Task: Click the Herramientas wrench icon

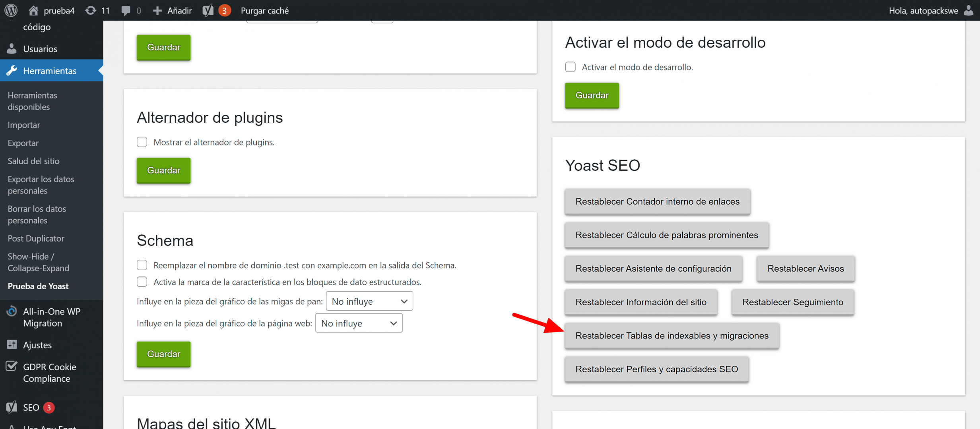Action: click(12, 70)
